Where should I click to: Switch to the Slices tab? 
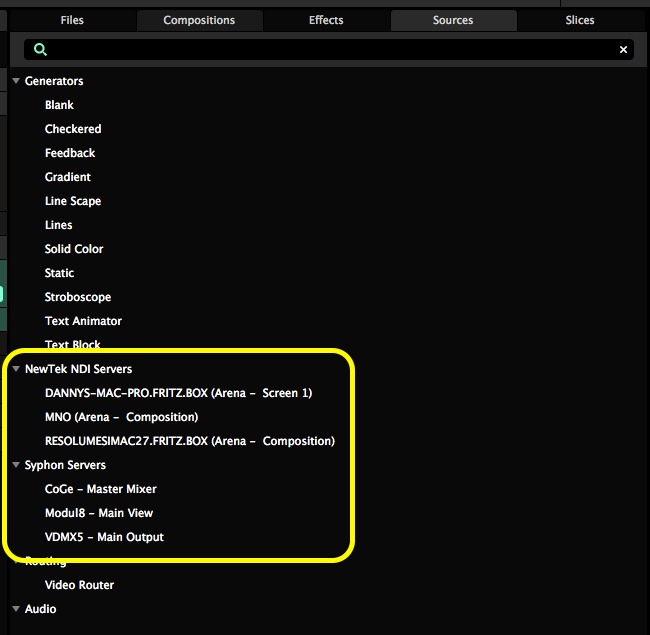tap(580, 20)
